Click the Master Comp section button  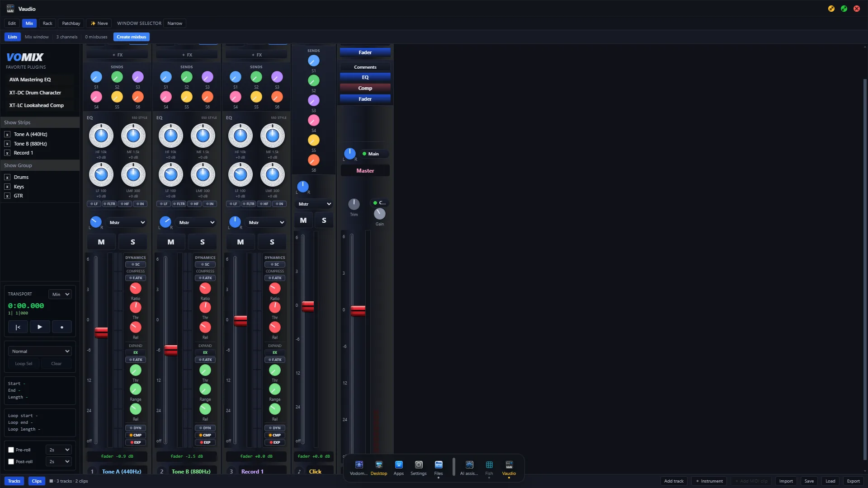point(365,88)
